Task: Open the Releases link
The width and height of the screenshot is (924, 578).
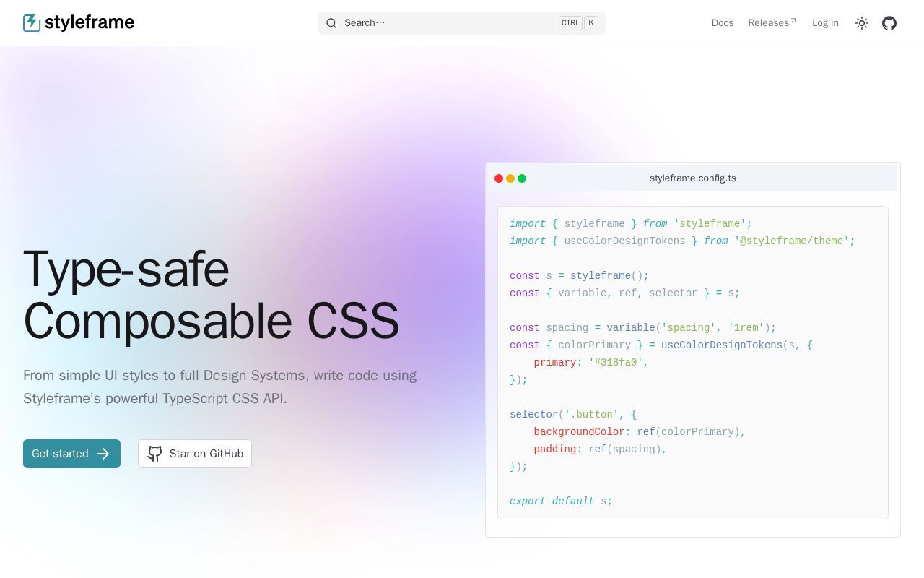Action: (x=772, y=23)
